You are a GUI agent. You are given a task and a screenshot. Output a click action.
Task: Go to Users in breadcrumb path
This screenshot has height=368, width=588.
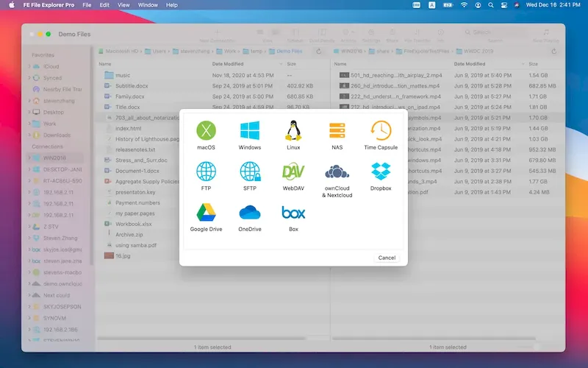tap(155, 51)
